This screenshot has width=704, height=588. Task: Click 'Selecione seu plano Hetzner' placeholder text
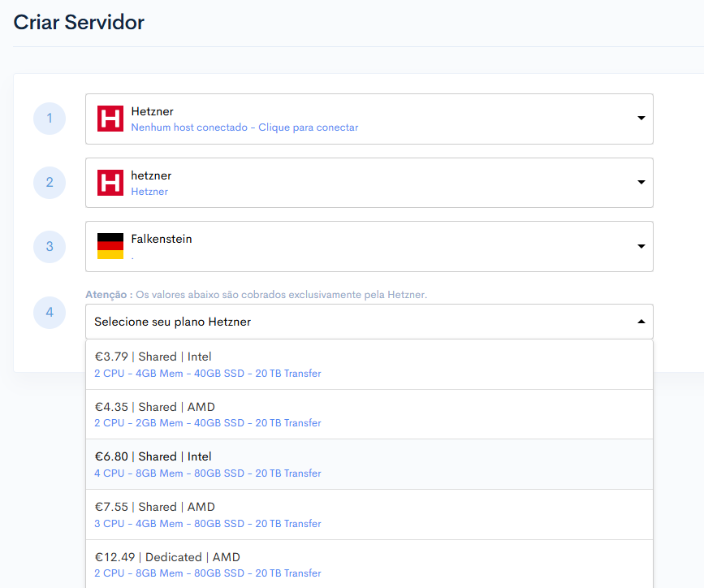click(172, 322)
